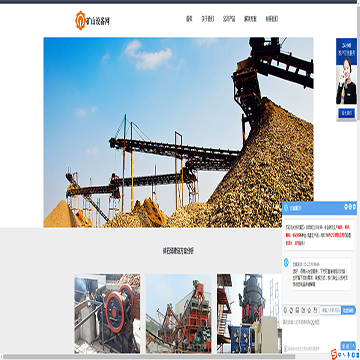Click the first round icon in chat header
Image resolution: width=360 pixels, height=360 pixels.
pyautogui.click(x=346, y=207)
